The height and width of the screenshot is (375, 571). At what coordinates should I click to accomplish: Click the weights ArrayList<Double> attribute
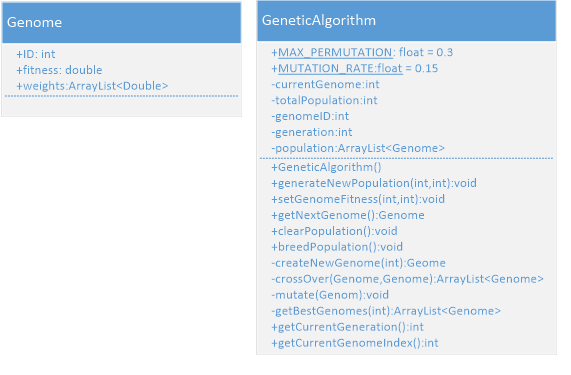(92, 86)
